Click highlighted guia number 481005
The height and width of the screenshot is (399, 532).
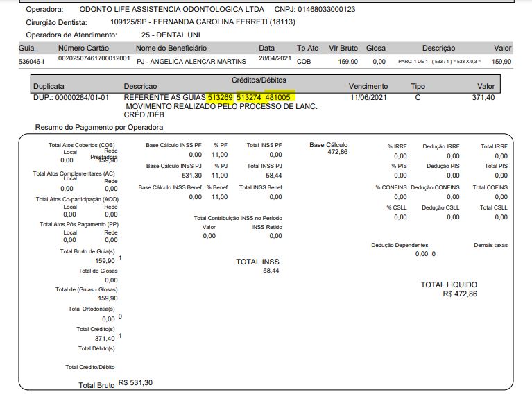(278, 97)
